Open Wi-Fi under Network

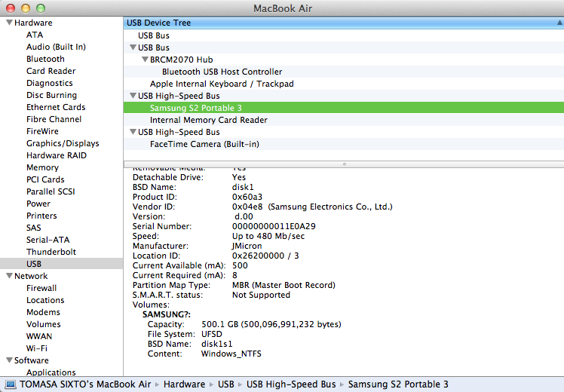click(x=37, y=348)
